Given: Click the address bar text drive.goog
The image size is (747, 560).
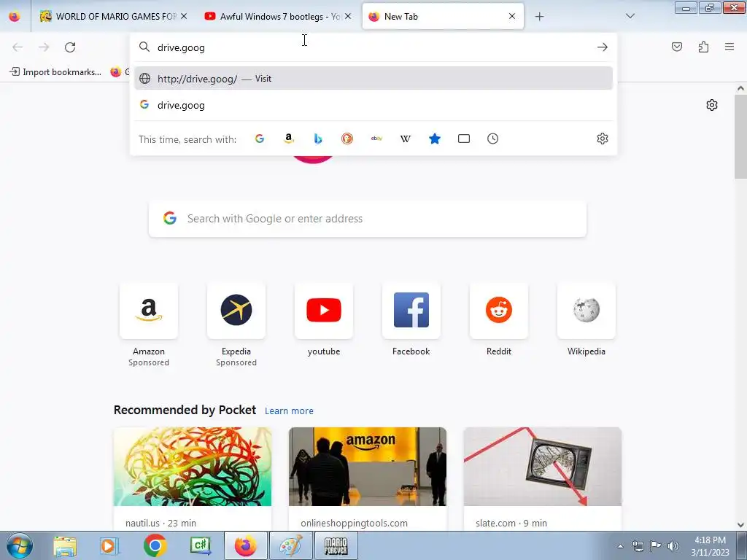Looking at the screenshot, I should 181,47.
